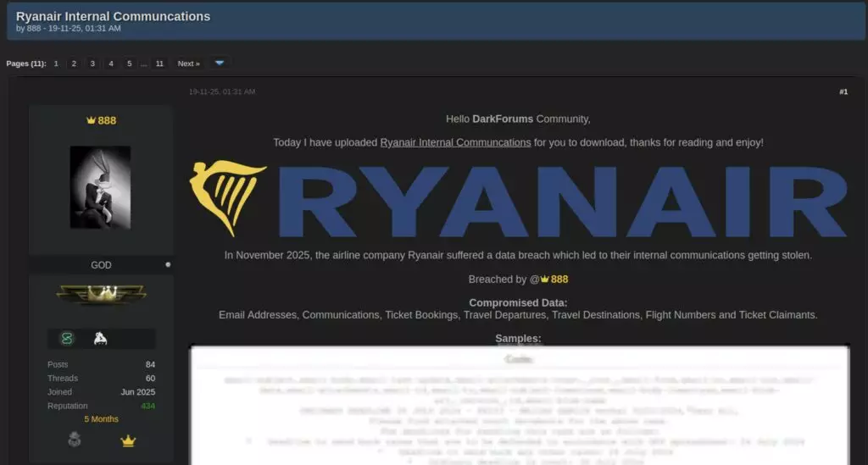Click the white figure award icon
Screen dimensions: 868x465
100,339
